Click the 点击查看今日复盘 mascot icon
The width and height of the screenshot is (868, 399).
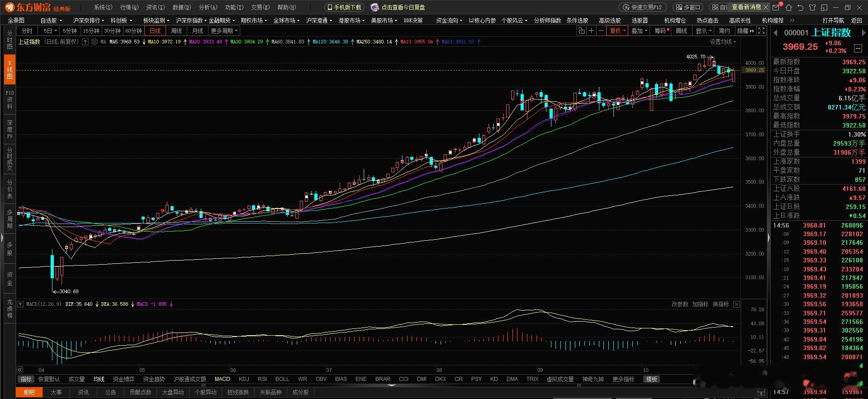point(375,7)
